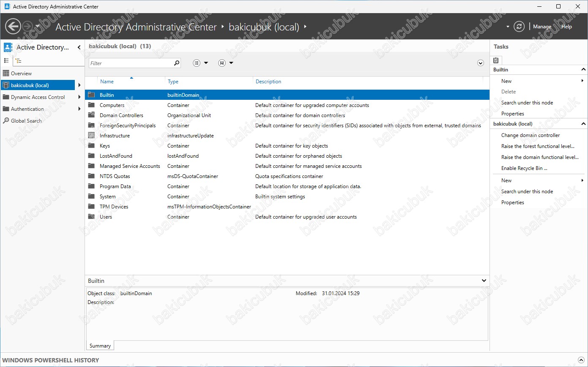Open Dynamic Access Control node

[38, 97]
